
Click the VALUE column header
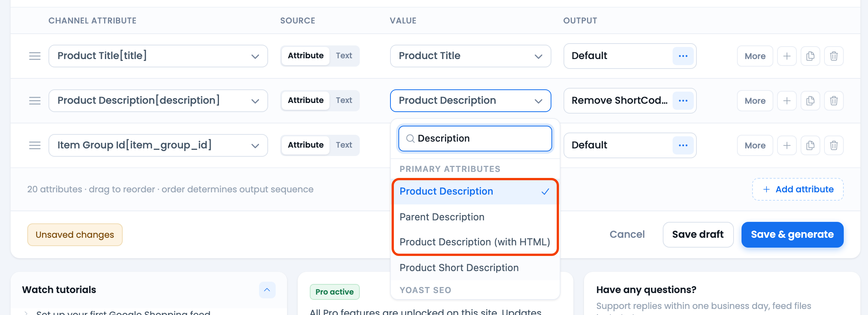tap(403, 21)
